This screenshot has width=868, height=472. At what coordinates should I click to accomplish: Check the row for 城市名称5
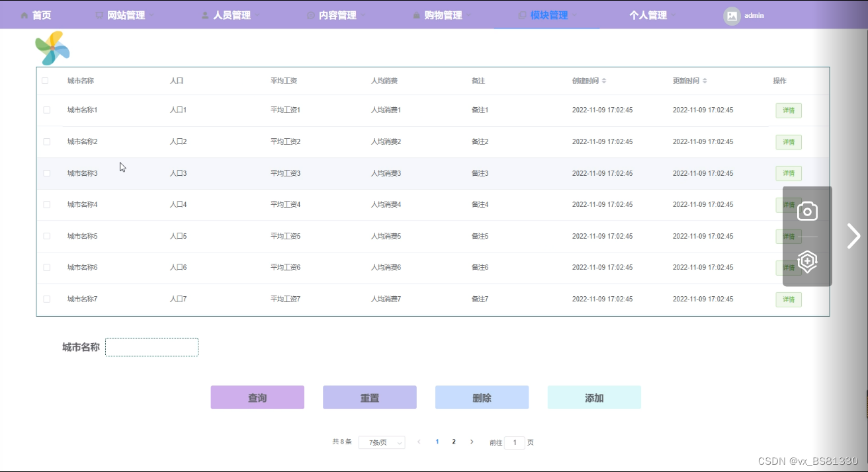click(x=46, y=236)
